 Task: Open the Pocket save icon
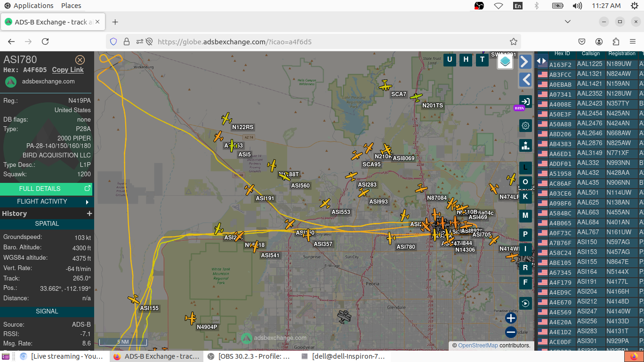(582, 41)
